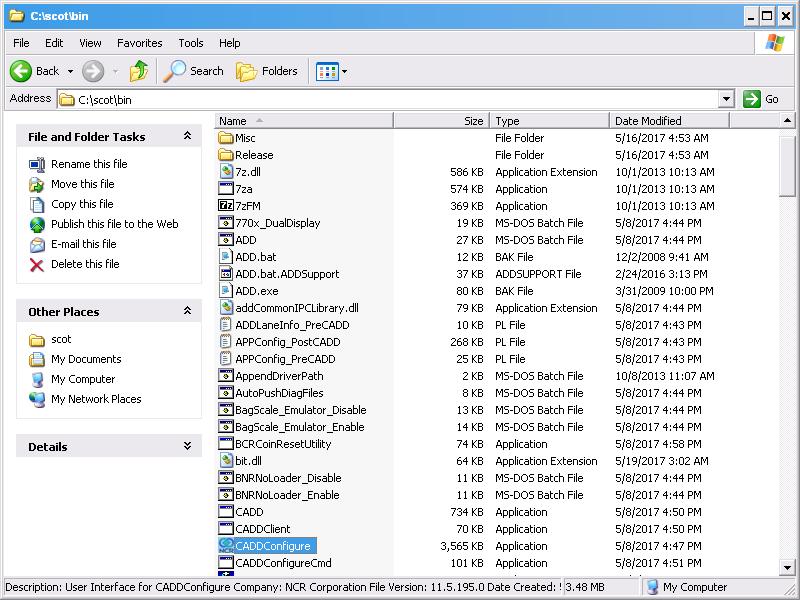Select the addCommonIPCLibrary.dll file
This screenshot has width=800, height=600.
pyautogui.click(x=297, y=308)
